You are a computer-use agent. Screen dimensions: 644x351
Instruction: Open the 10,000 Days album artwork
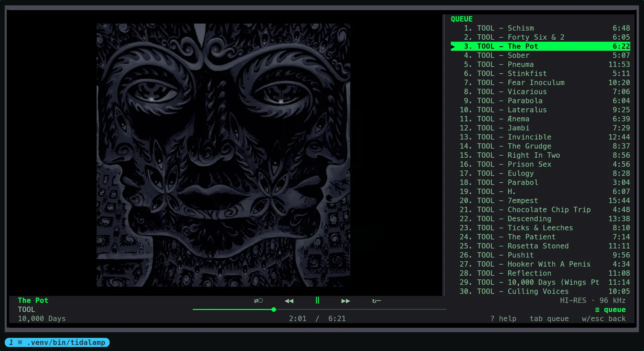pyautogui.click(x=223, y=155)
